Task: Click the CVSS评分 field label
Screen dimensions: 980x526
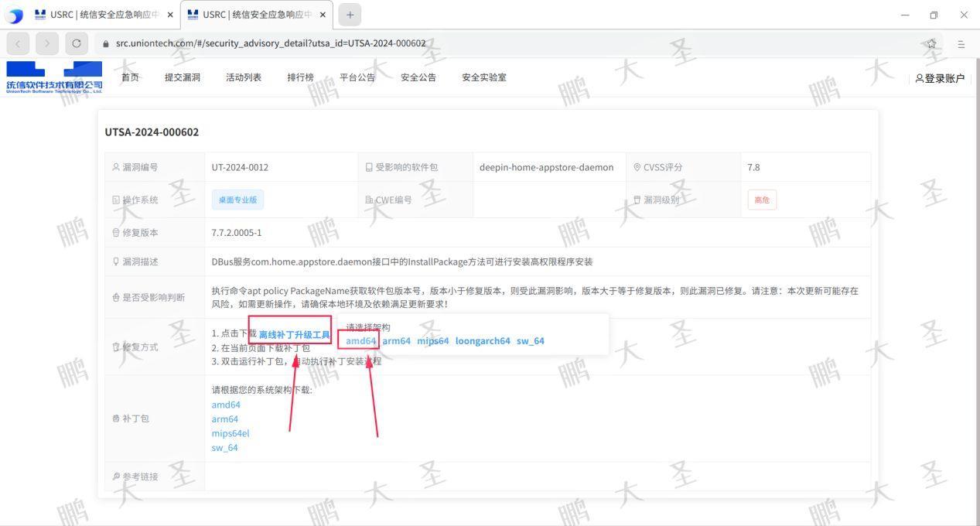Action: pyautogui.click(x=657, y=167)
